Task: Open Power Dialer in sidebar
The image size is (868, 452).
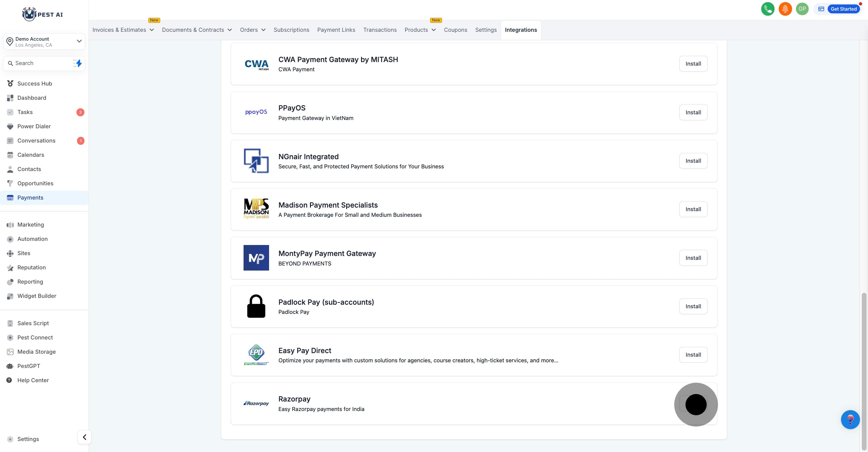Action: 34,126
